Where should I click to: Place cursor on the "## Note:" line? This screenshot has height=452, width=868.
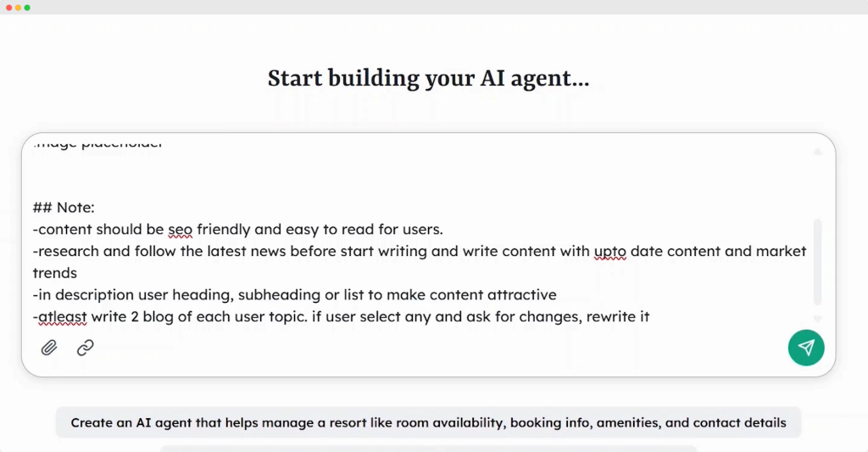pyautogui.click(x=64, y=208)
